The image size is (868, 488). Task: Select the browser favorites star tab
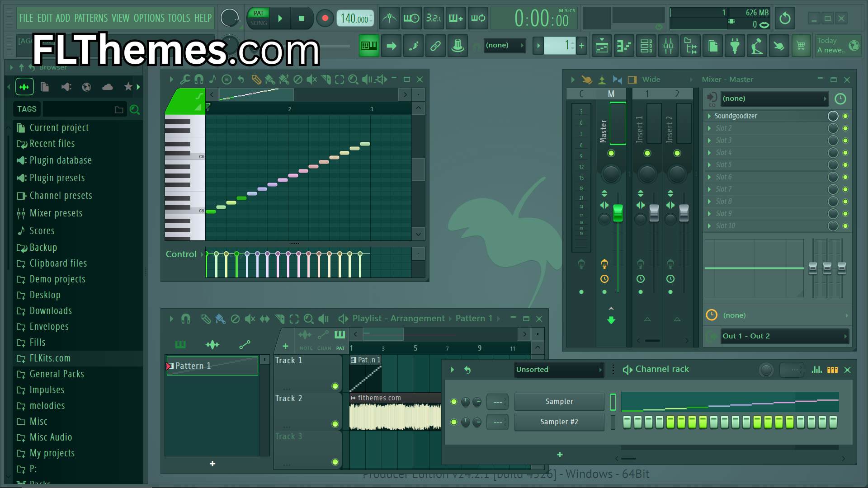click(x=128, y=87)
